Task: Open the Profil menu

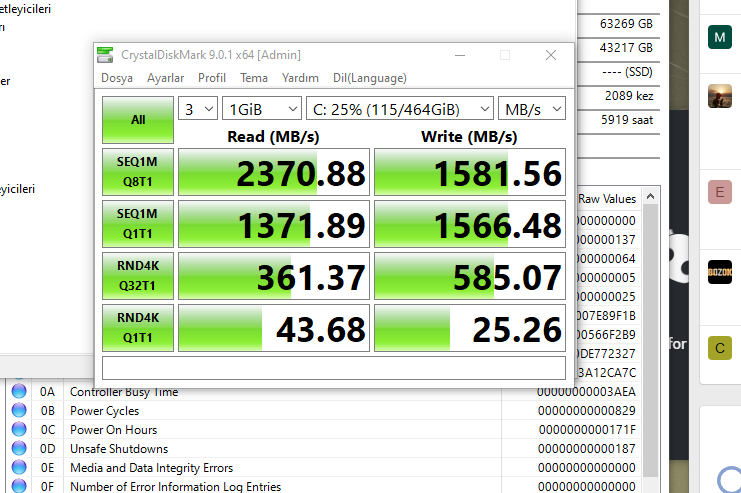Action: point(212,78)
